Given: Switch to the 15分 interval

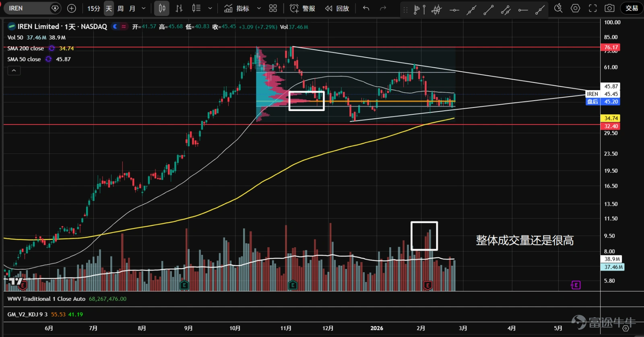Looking at the screenshot, I should [x=93, y=8].
